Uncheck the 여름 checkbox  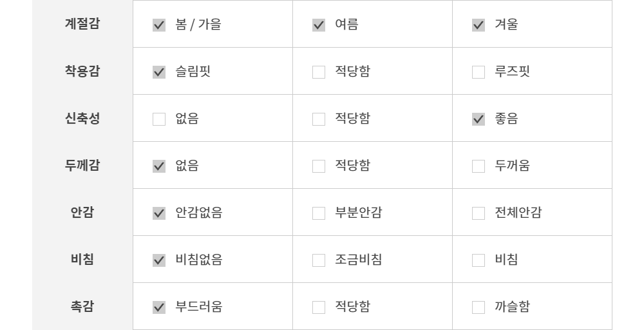(319, 25)
